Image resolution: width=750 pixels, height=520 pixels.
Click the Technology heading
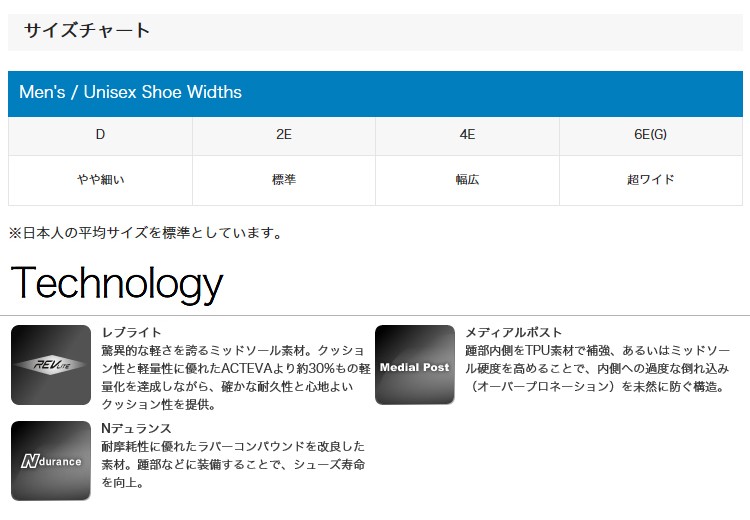117,284
